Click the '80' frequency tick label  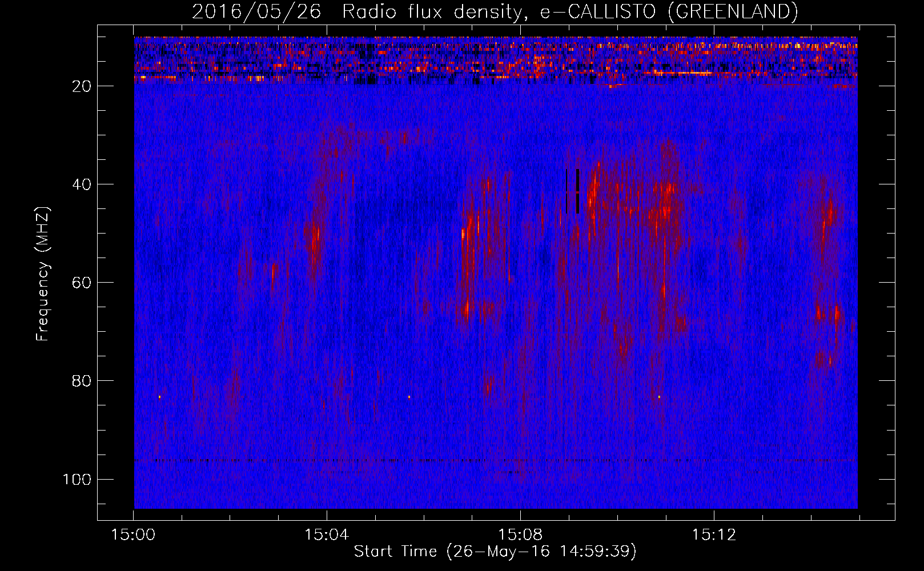(x=82, y=381)
